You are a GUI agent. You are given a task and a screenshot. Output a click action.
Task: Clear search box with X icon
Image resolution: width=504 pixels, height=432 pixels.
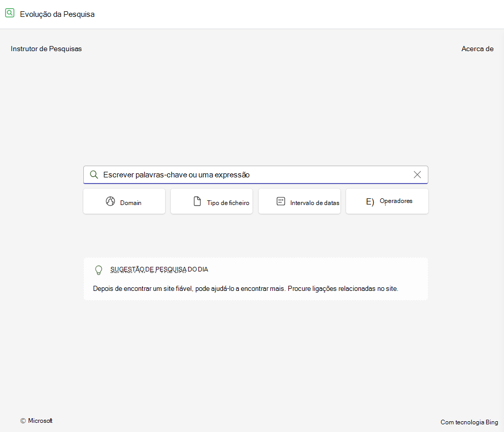click(x=417, y=174)
